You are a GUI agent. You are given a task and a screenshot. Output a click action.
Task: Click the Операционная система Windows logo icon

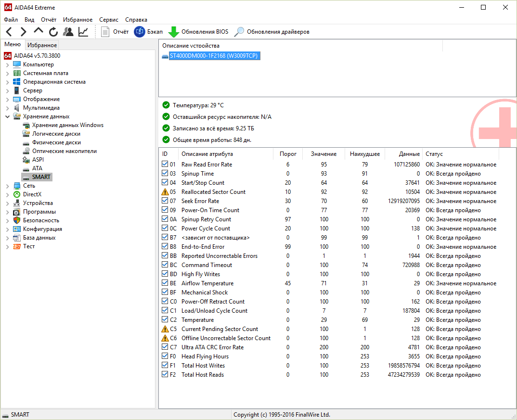point(17,82)
